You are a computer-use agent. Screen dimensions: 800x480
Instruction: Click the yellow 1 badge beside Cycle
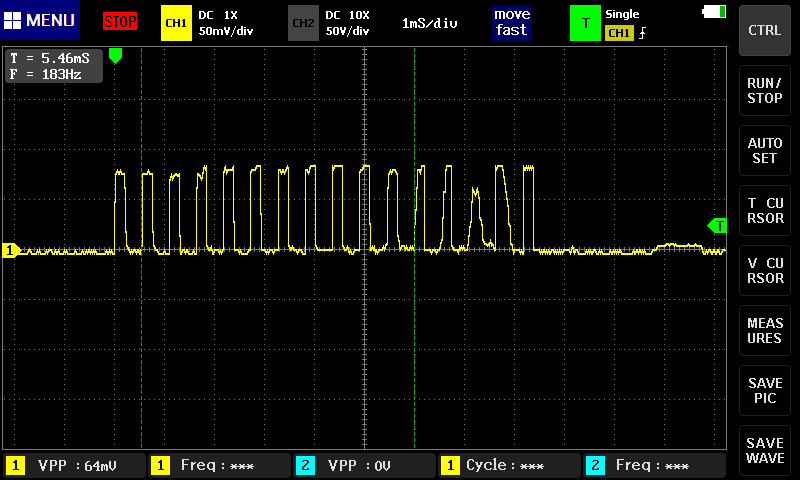pos(450,465)
